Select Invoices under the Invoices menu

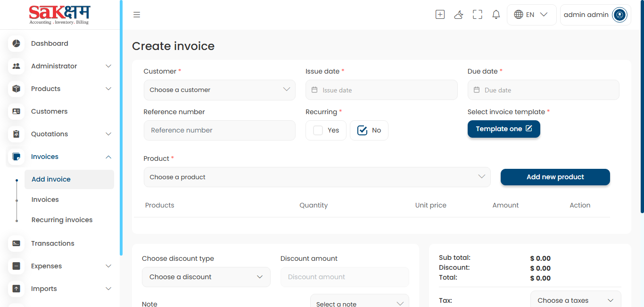(45, 199)
